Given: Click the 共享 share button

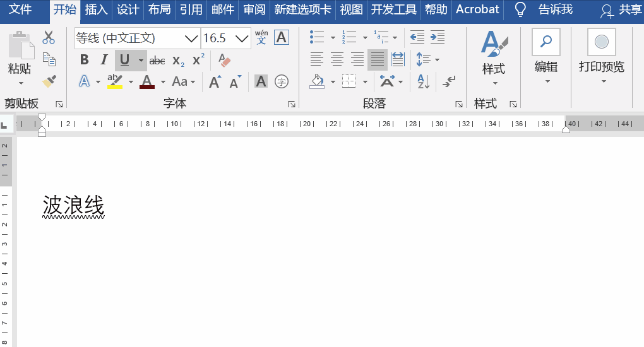Looking at the screenshot, I should pos(621,9).
